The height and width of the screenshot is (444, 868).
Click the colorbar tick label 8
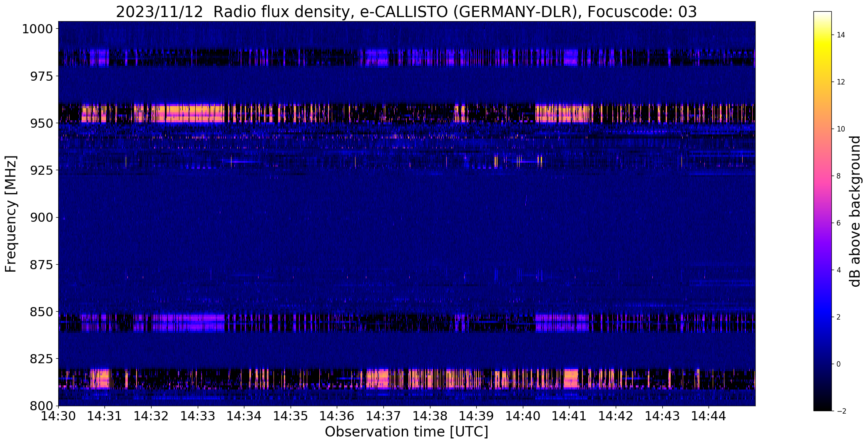pos(839,176)
